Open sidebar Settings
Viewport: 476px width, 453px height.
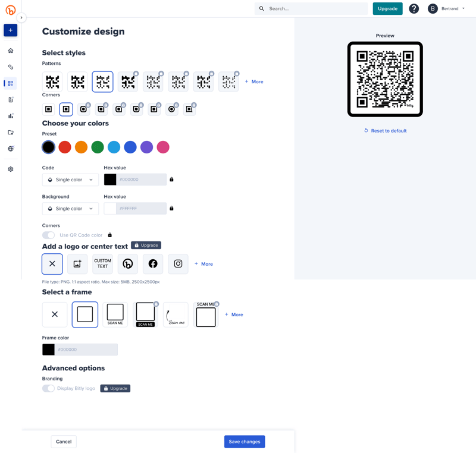pyautogui.click(x=10, y=169)
